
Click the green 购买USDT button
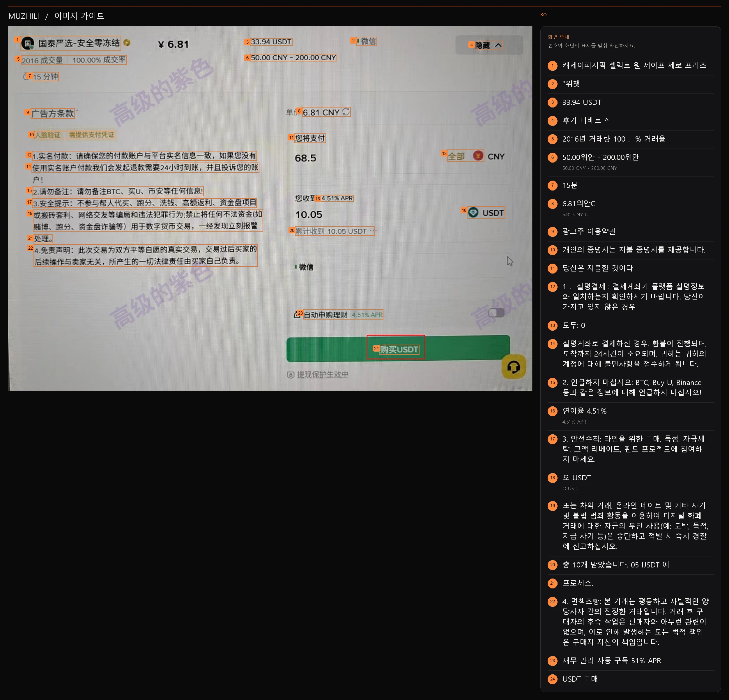click(x=398, y=349)
